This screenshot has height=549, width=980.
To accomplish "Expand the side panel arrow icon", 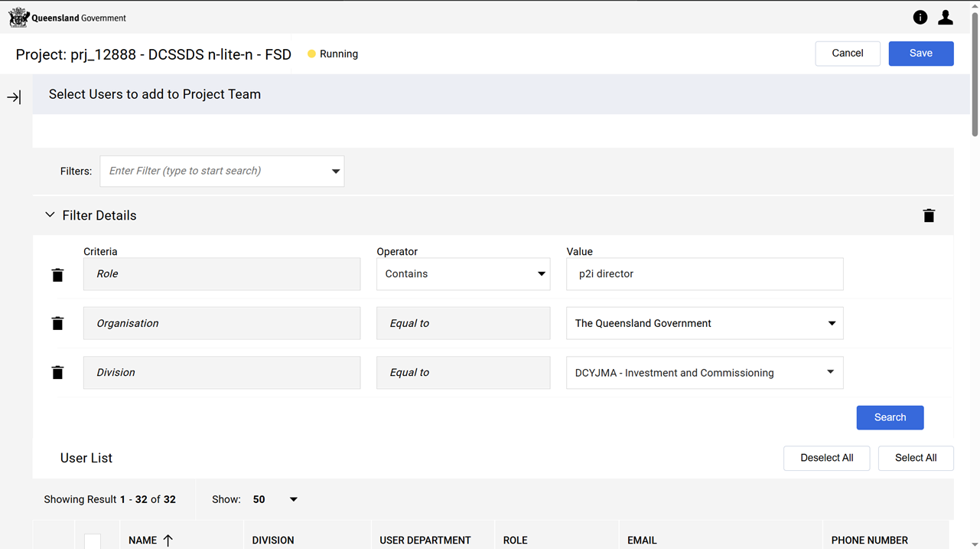I will coord(14,97).
